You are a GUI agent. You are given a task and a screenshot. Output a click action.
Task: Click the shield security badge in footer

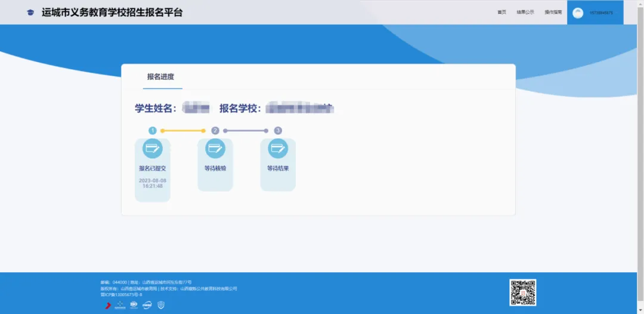[161, 305]
